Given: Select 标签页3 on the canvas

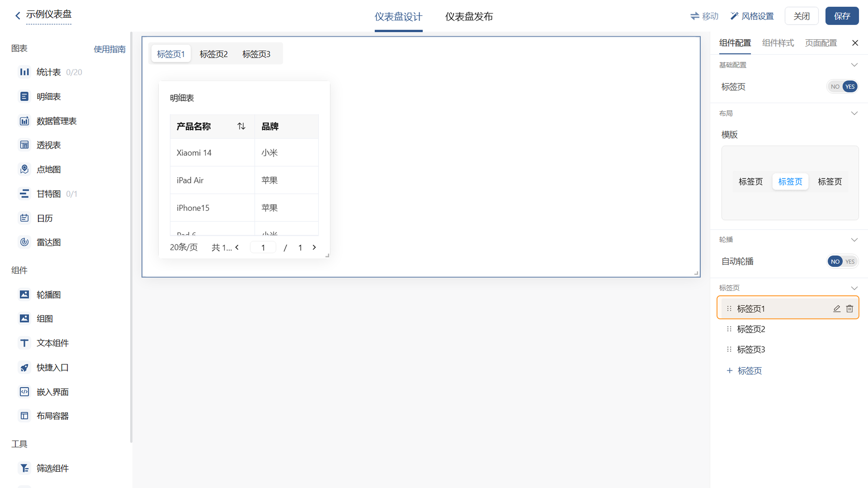Looking at the screenshot, I should coord(256,54).
